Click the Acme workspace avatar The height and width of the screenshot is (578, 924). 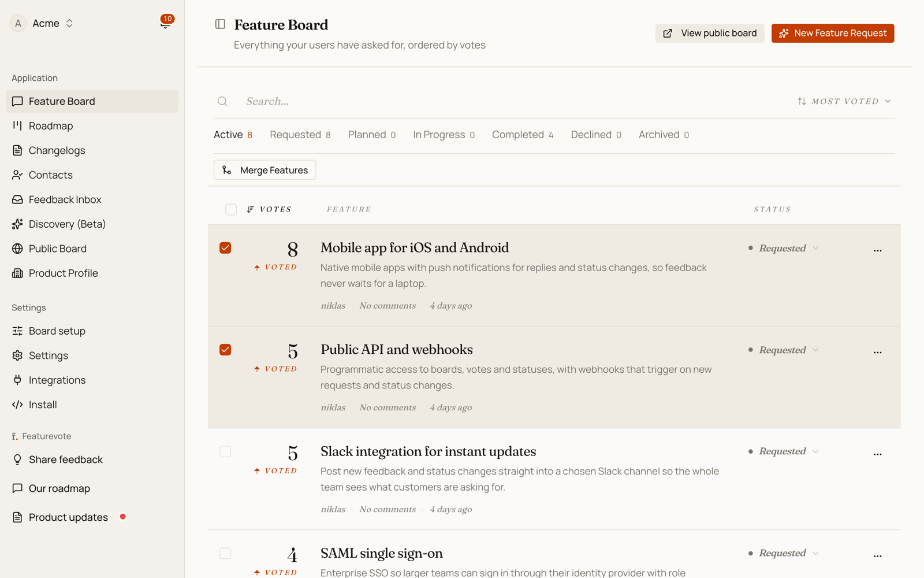18,23
